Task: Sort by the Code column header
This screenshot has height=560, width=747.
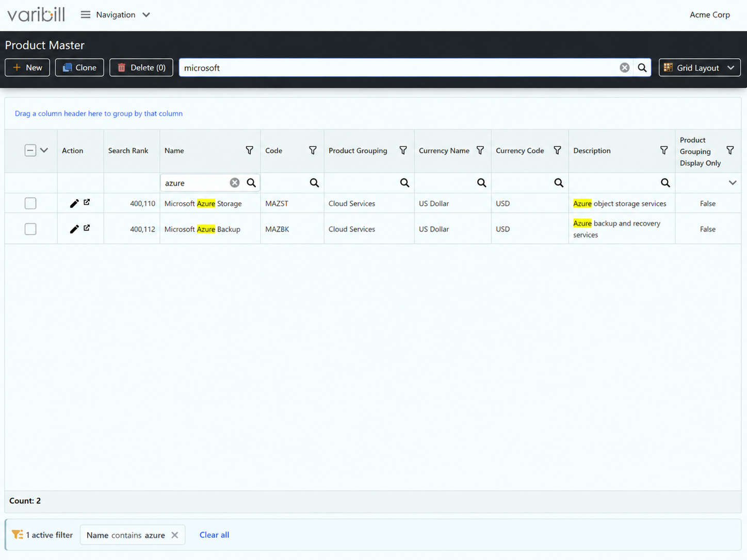Action: [x=273, y=151]
